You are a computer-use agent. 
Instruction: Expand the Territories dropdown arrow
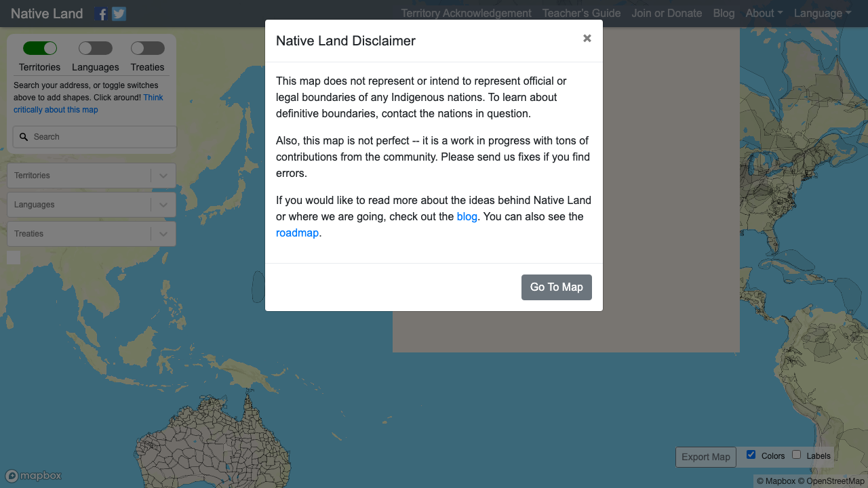163,176
